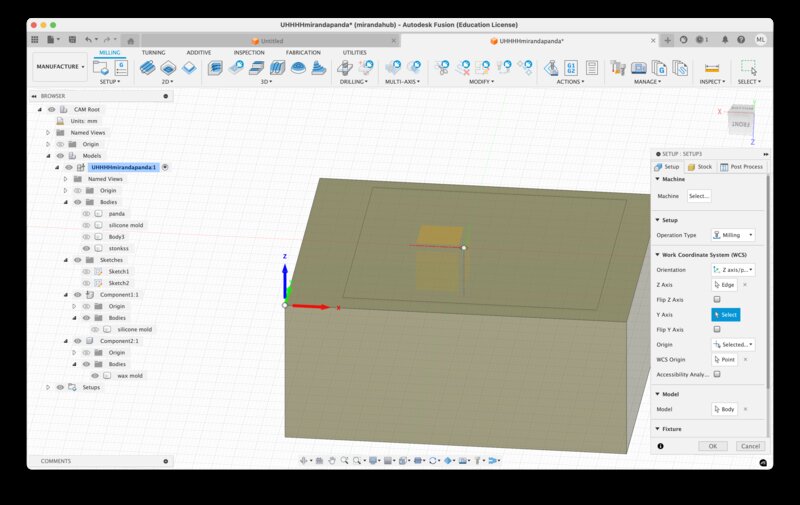The image size is (800, 505).
Task: Click the Undo arrow in top bar
Action: click(89, 40)
